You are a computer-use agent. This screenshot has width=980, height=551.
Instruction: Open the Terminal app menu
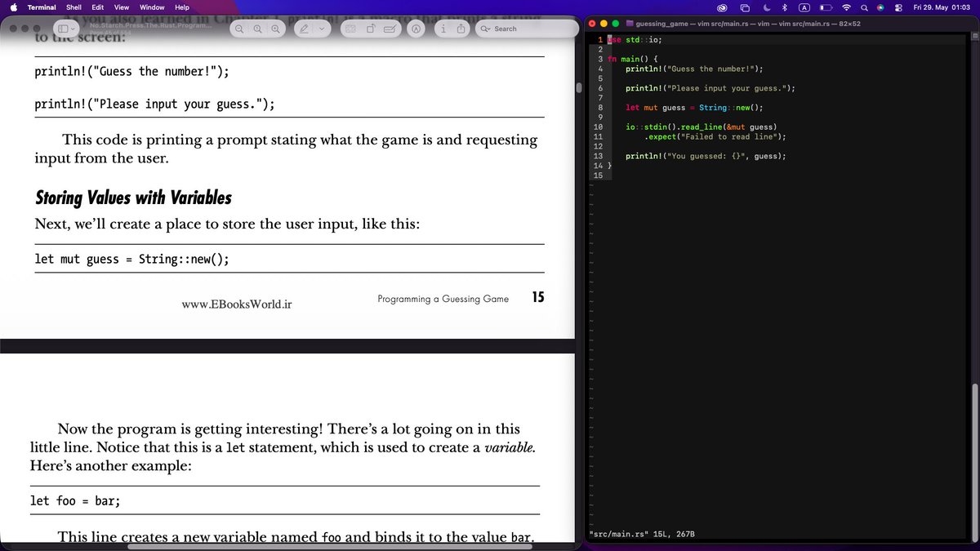(x=42, y=7)
